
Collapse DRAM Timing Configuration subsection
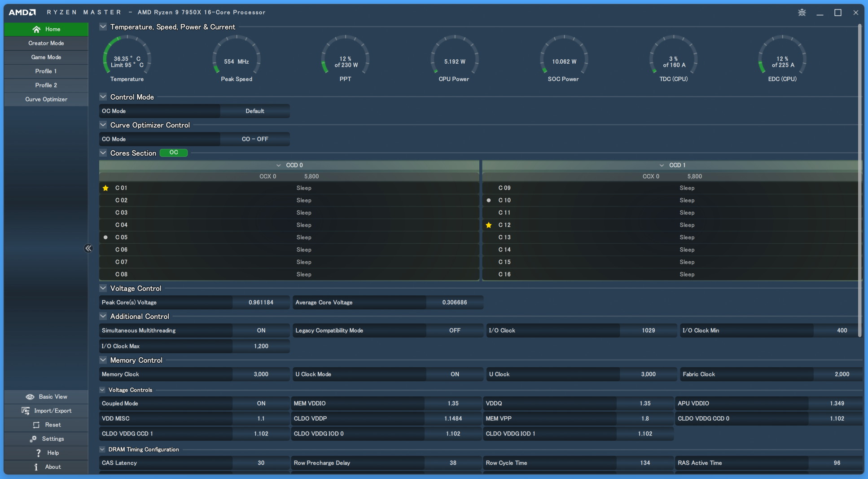click(x=102, y=449)
